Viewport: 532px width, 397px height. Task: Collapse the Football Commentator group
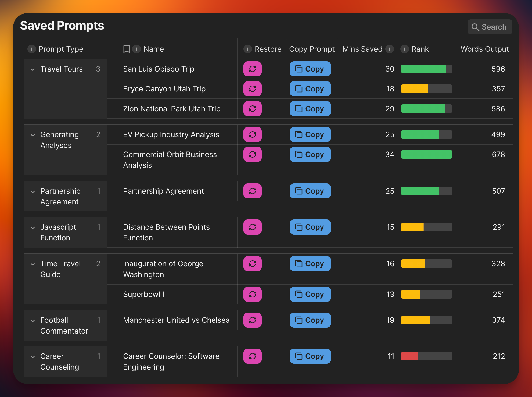pyautogui.click(x=33, y=321)
